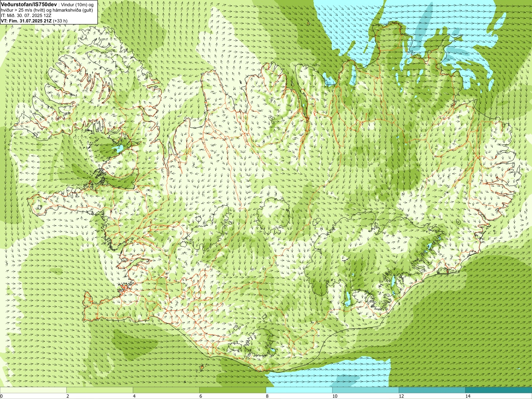Screen dimensions: 532x399
Task: Click the '12' scale label
Action: [x=401, y=396]
